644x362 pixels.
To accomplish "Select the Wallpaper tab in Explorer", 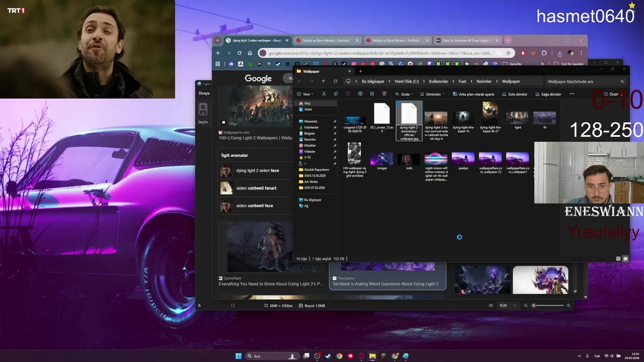I will [324, 71].
